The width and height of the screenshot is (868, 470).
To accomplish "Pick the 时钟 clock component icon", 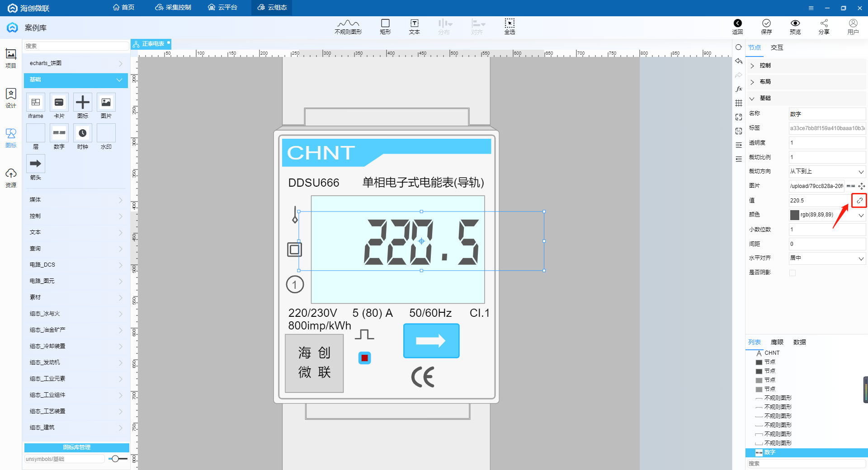I will (x=83, y=133).
